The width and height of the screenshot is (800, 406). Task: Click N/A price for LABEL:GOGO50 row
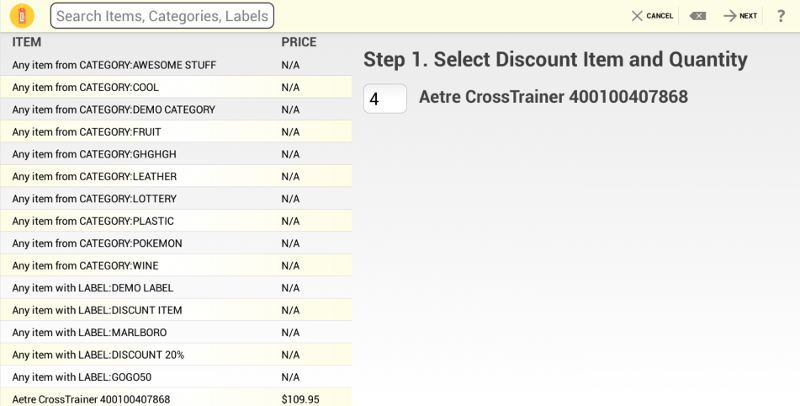[290, 377]
